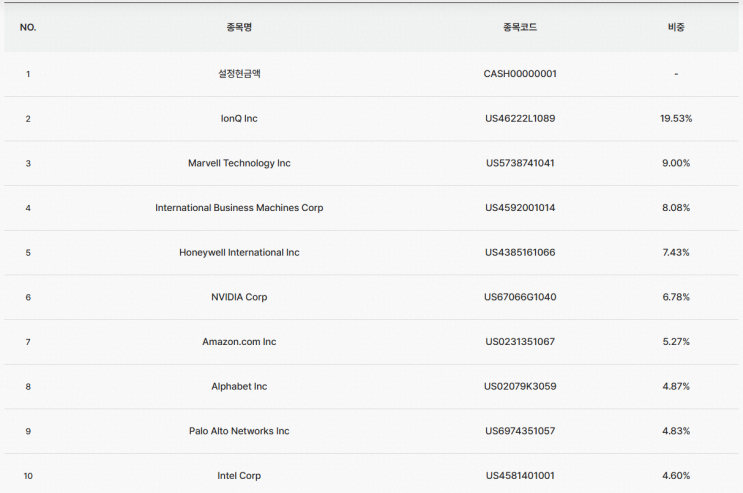Viewport: 743px width, 493px height.
Task: Click the 4.83% weight value
Action: click(x=676, y=431)
